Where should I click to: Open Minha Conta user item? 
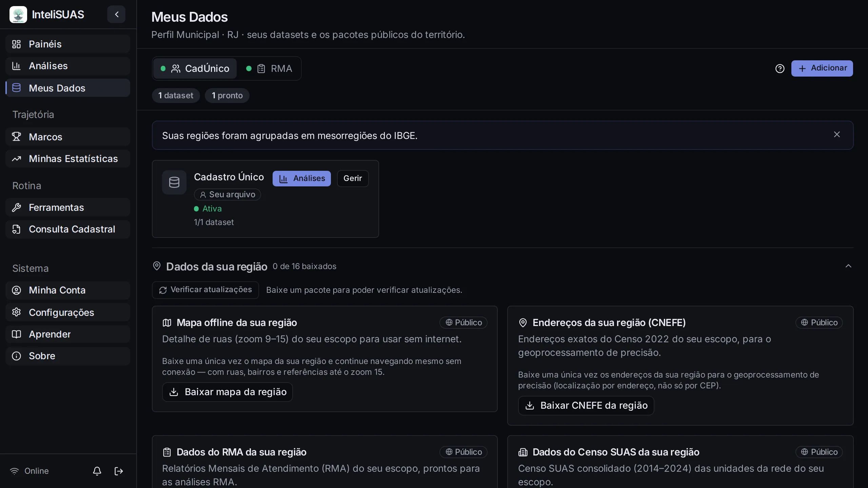[x=68, y=290]
